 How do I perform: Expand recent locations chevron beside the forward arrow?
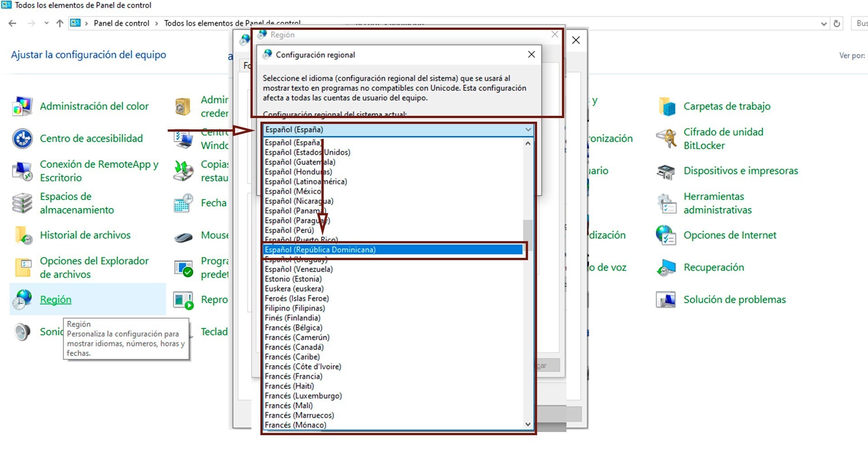coord(47,23)
